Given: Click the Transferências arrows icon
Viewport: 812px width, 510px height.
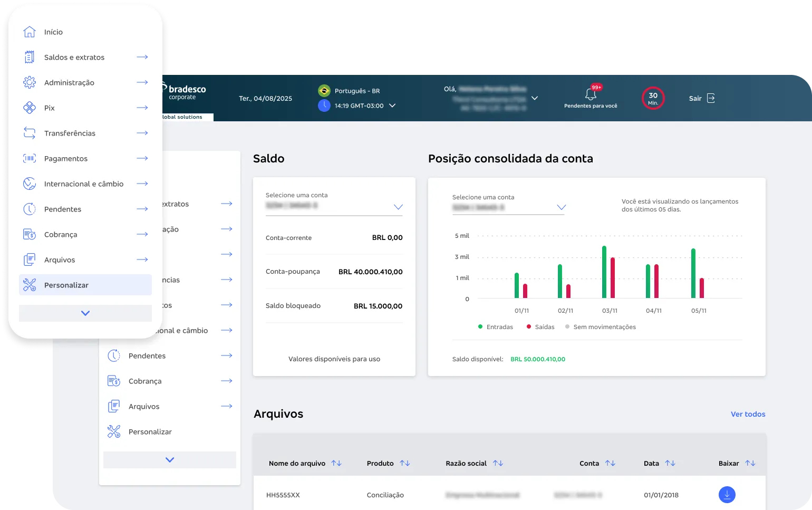Looking at the screenshot, I should click(x=29, y=133).
